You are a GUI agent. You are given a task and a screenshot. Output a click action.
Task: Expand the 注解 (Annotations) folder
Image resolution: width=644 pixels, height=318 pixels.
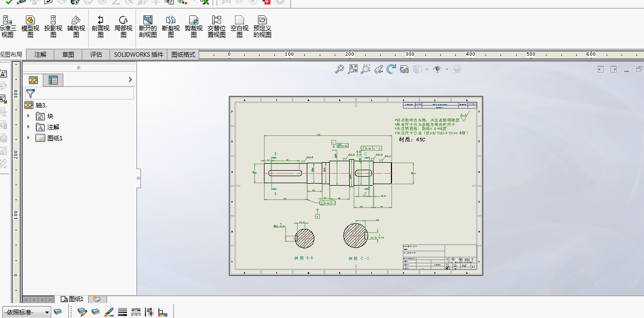pos(28,127)
